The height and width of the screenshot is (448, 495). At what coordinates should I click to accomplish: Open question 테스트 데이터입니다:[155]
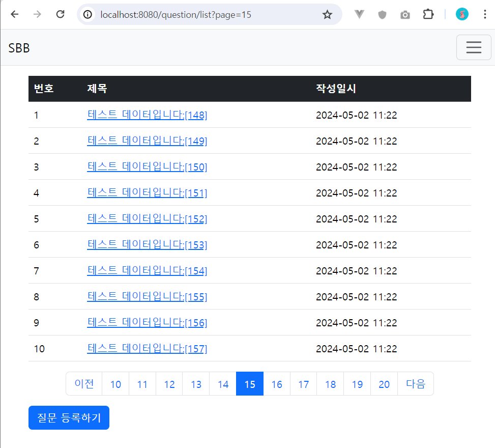[147, 296]
